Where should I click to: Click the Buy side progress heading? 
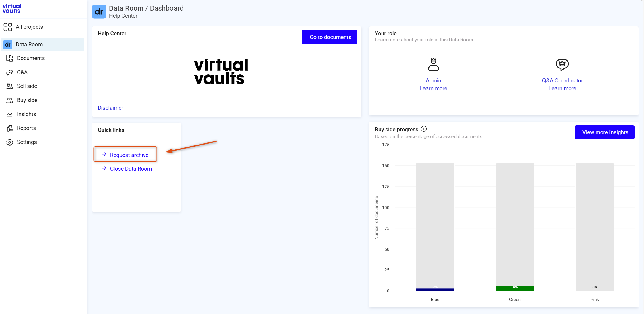click(396, 130)
